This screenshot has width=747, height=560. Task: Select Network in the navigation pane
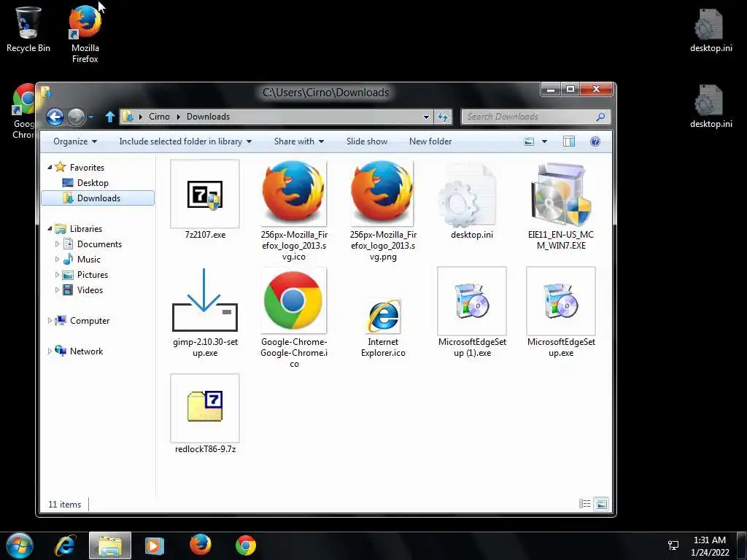click(79, 351)
